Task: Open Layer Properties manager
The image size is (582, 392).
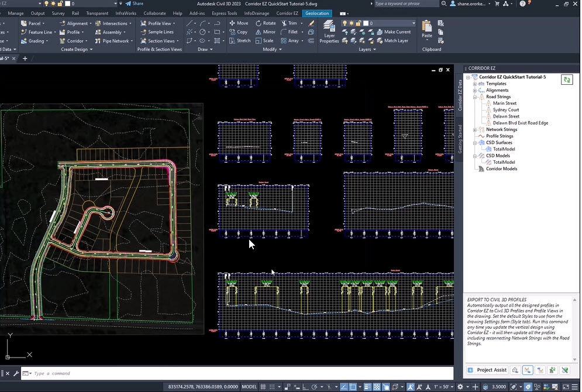Action: pyautogui.click(x=329, y=32)
